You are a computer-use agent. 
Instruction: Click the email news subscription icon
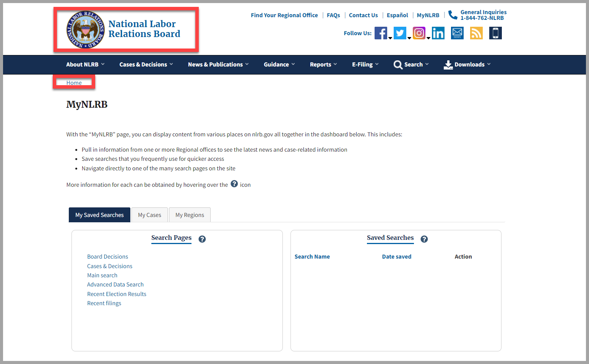click(457, 33)
